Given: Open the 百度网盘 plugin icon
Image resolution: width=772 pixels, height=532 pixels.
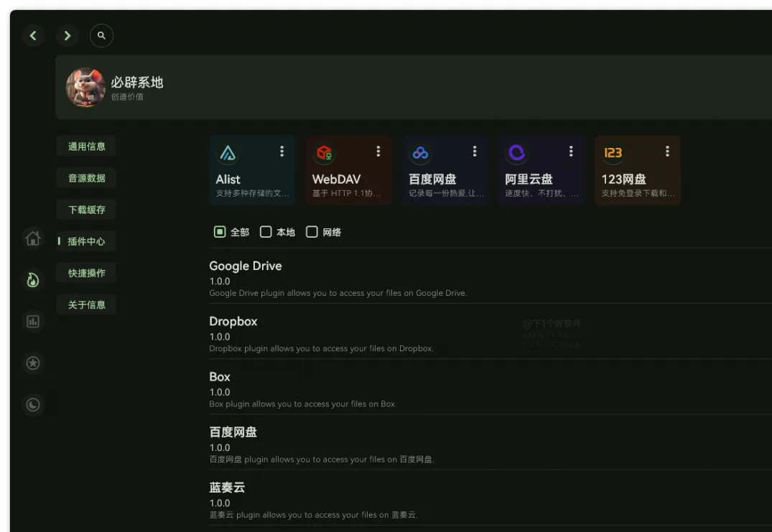Looking at the screenshot, I should coord(421,152).
